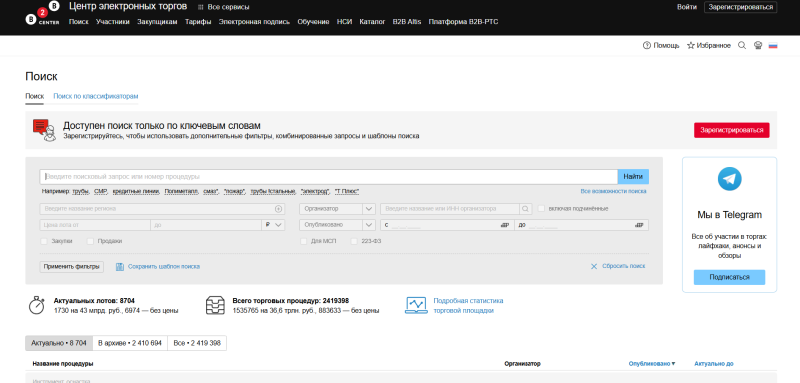Screen dimensions: 800x383
Task: Open the calendar icon of the 'с' date field
Action: pos(505,225)
